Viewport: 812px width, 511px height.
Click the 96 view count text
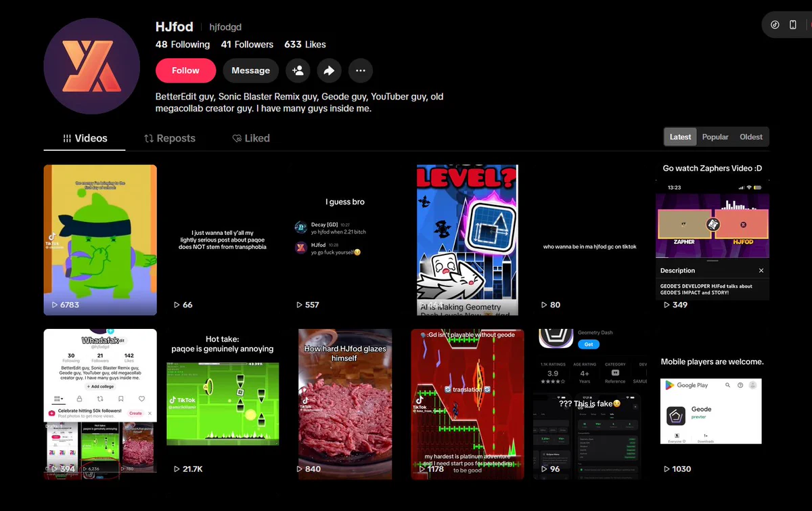coord(556,469)
